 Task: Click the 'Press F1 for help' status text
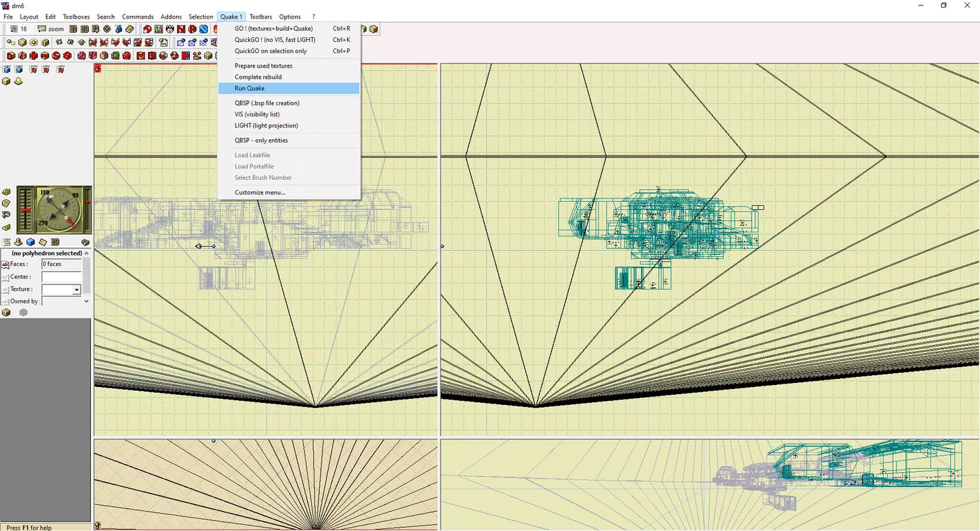pos(29,528)
